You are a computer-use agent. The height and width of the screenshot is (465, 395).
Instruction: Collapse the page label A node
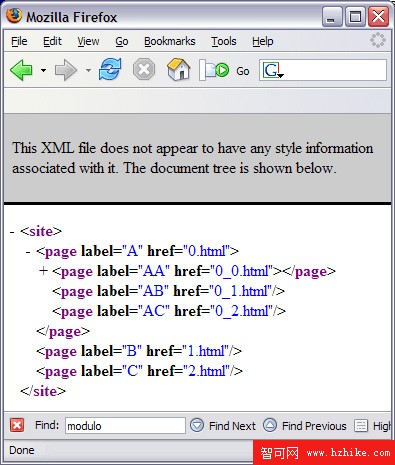click(28, 251)
